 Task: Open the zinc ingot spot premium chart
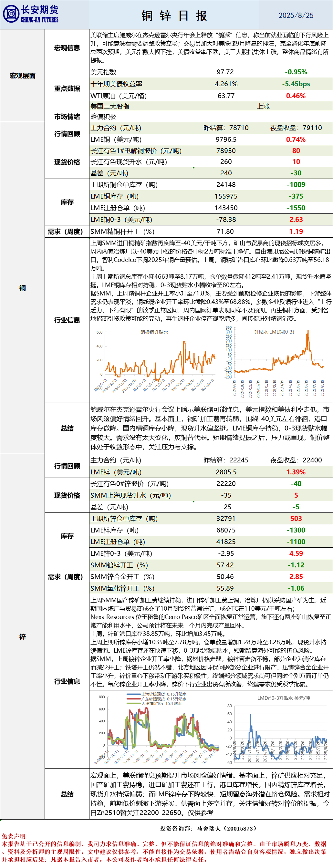157,729
